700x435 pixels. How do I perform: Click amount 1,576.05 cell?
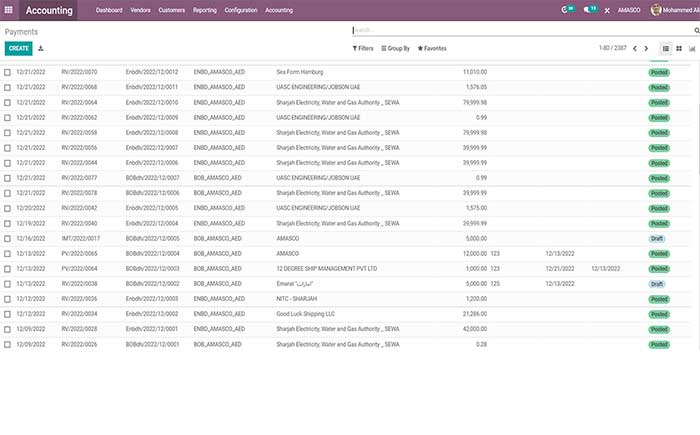pos(476,87)
